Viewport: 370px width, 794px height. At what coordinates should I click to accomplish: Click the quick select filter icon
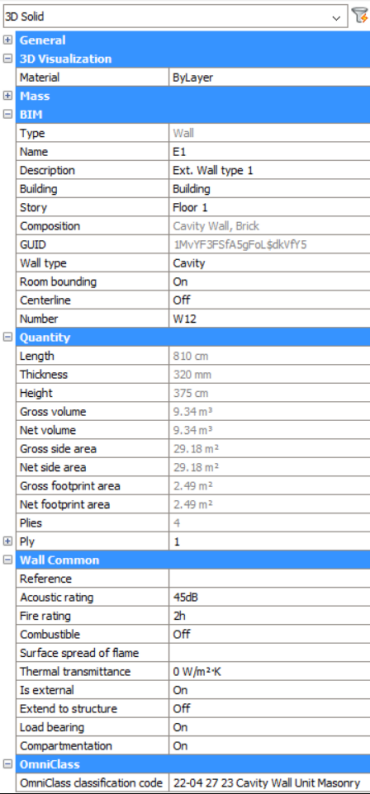click(360, 16)
